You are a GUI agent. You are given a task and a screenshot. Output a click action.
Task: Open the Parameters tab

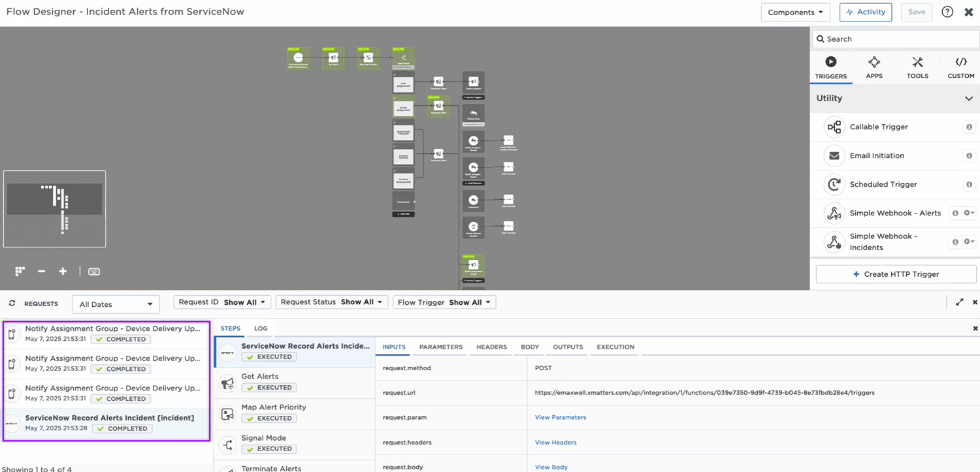[441, 347]
